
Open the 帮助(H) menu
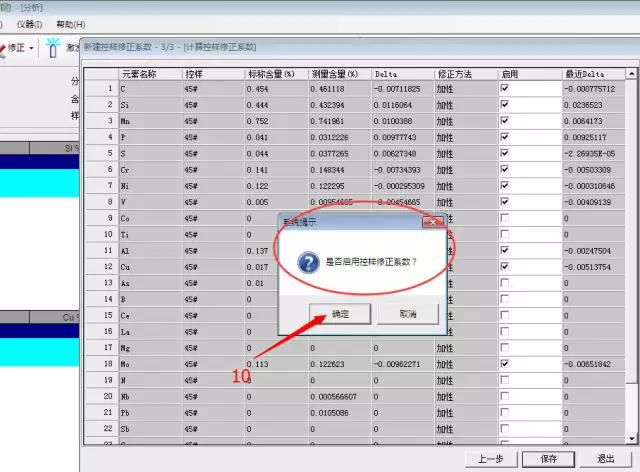[x=70, y=24]
